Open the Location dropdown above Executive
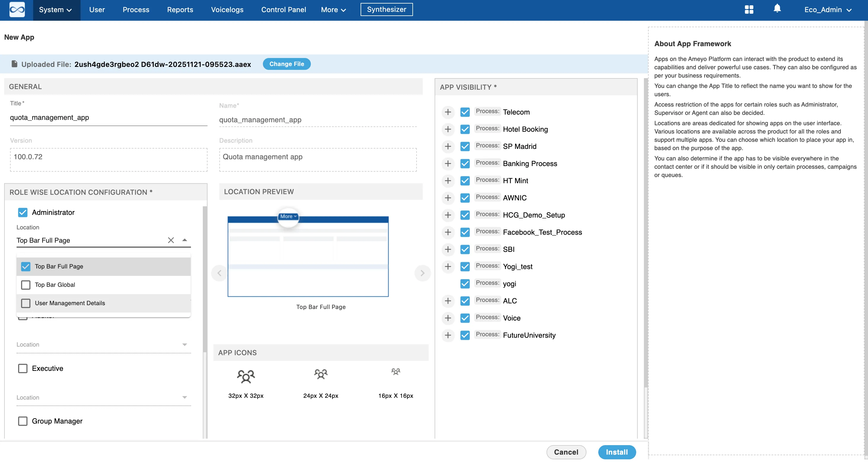Viewport: 868px width, 470px height. 103,345
